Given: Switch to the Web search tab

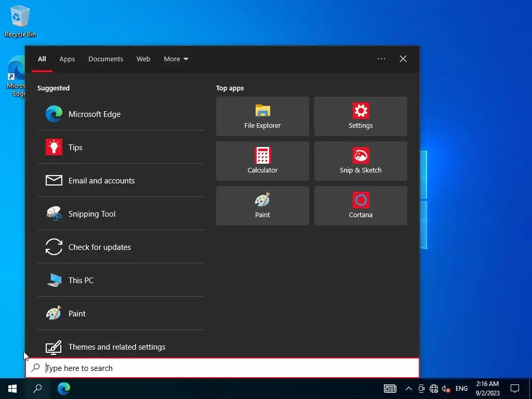Looking at the screenshot, I should (x=143, y=59).
